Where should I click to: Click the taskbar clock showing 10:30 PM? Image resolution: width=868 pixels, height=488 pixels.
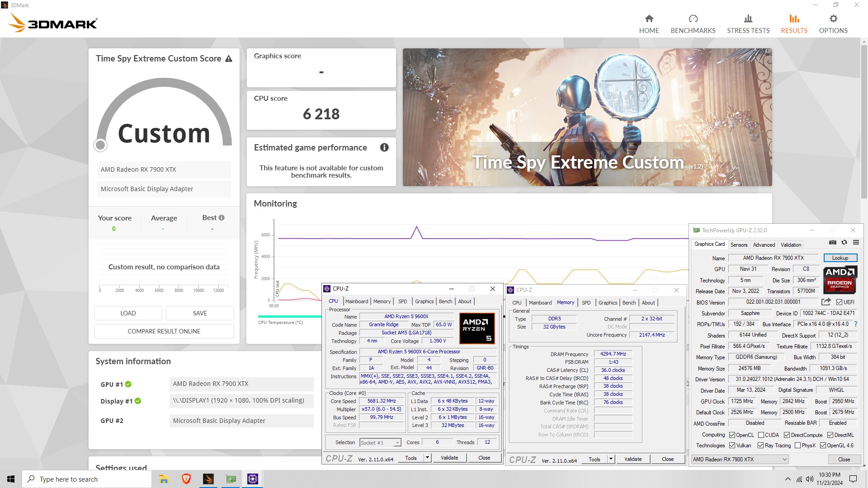click(829, 479)
